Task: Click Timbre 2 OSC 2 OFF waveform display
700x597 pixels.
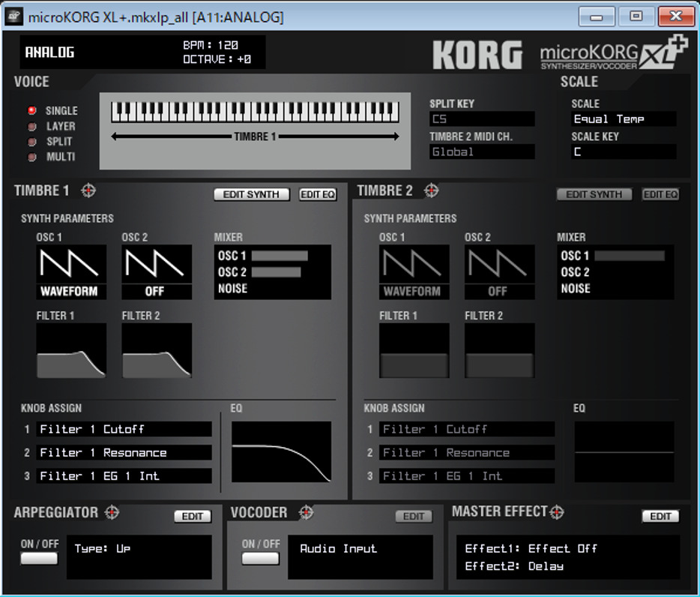Action: (x=500, y=271)
